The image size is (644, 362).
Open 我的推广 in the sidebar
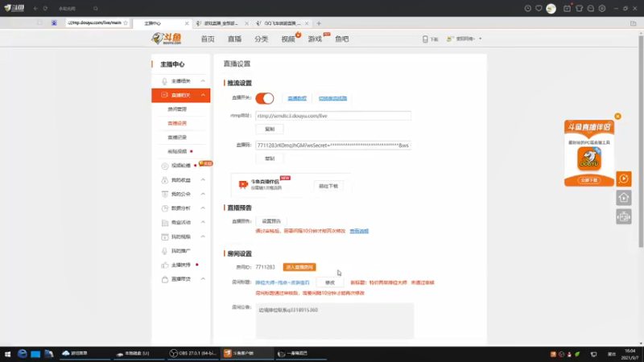pyautogui.click(x=181, y=251)
